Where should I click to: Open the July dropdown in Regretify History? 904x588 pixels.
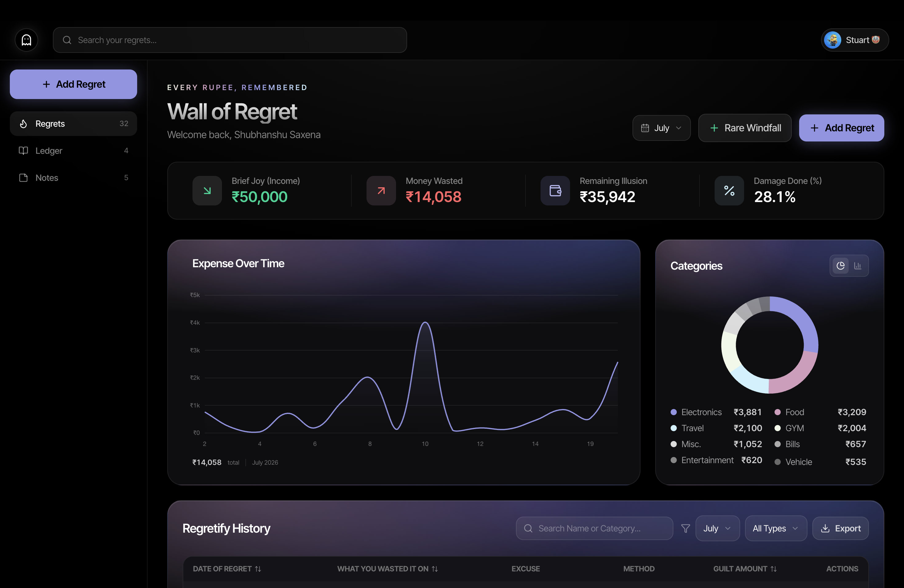(x=717, y=528)
